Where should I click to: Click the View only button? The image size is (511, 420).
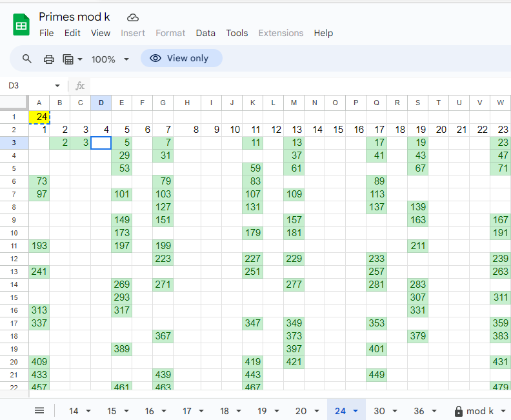181,58
